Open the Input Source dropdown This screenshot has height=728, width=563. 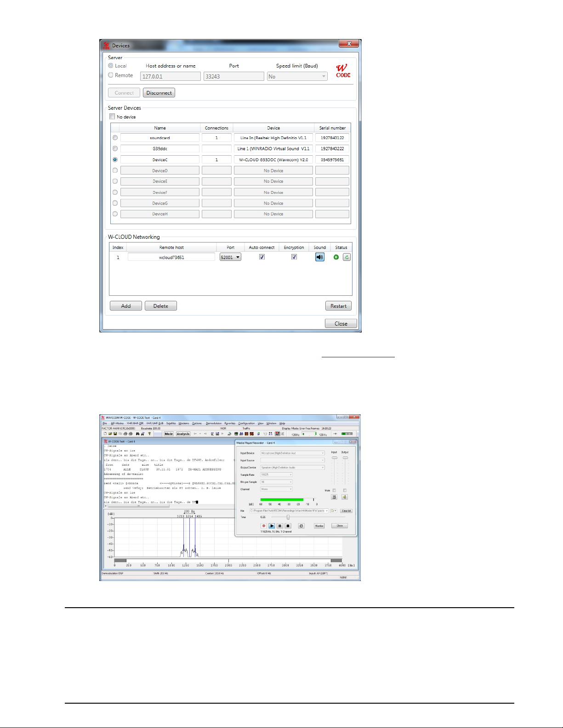(293, 460)
